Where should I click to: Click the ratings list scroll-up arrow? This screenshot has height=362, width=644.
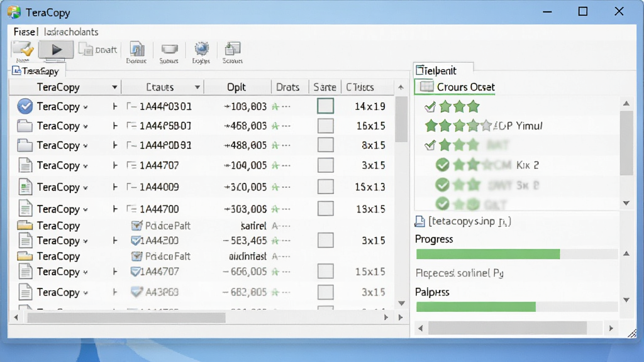626,104
